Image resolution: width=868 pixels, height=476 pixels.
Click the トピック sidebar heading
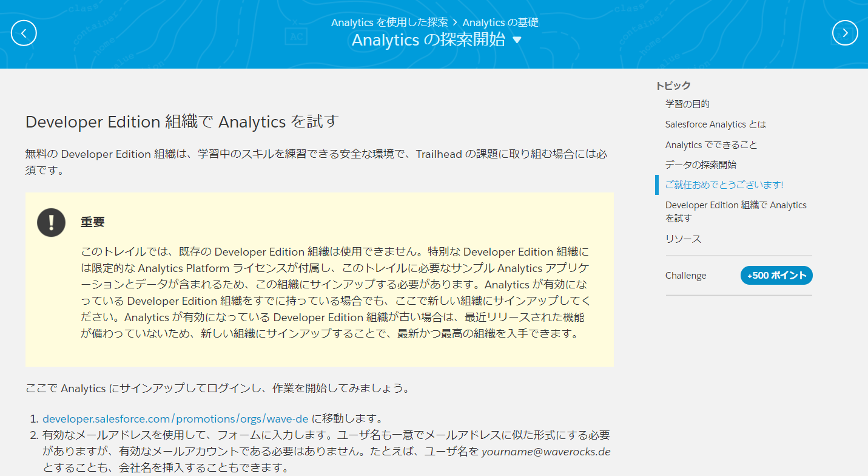click(x=673, y=86)
